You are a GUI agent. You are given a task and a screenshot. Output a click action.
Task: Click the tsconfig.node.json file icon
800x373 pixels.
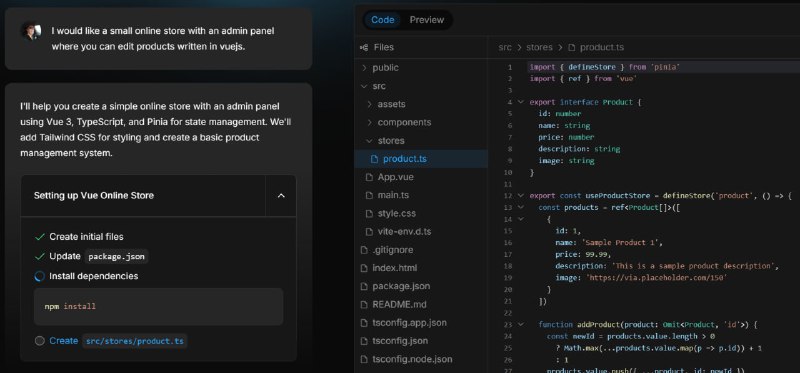(x=364, y=359)
